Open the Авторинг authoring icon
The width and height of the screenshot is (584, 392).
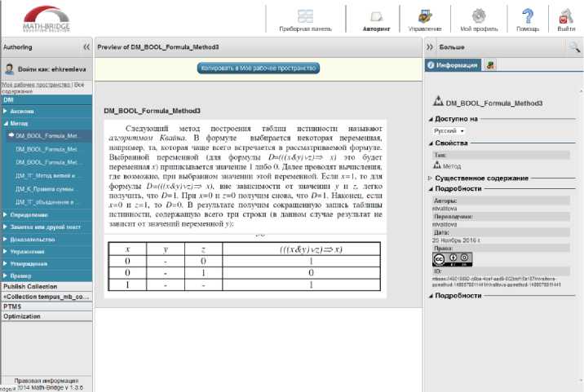pyautogui.click(x=377, y=17)
